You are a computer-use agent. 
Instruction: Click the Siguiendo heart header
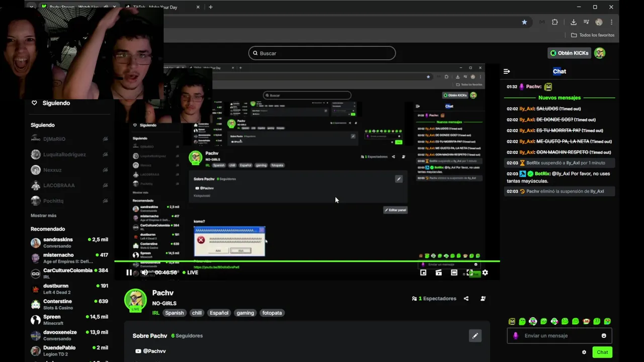click(51, 103)
